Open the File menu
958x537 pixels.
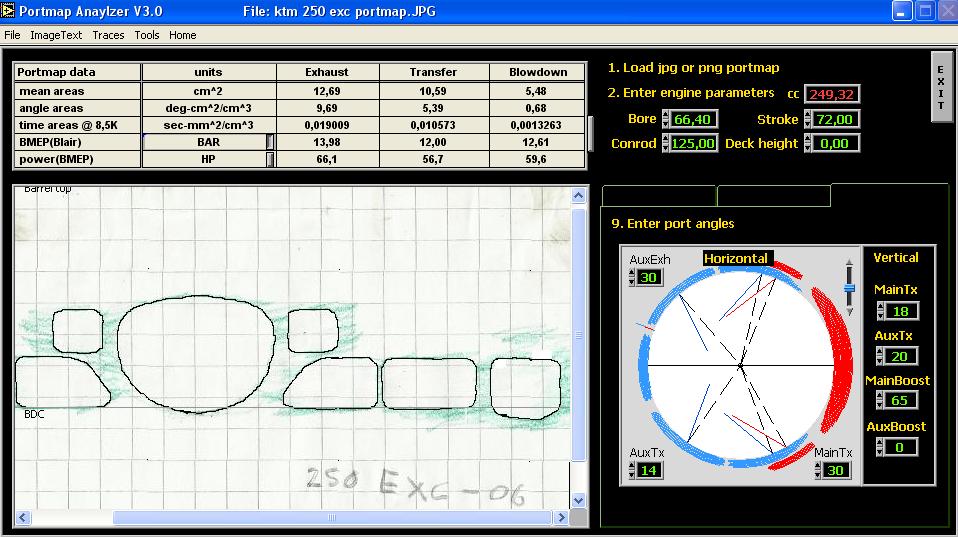12,35
